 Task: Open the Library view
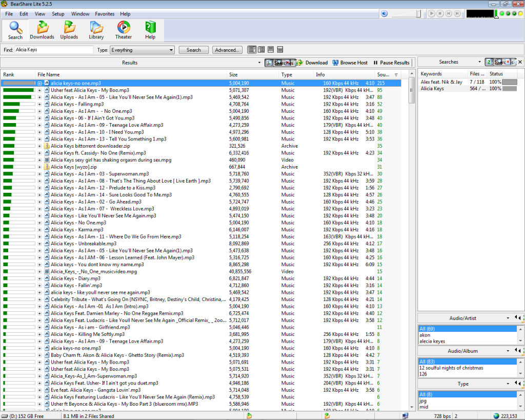coord(96,30)
